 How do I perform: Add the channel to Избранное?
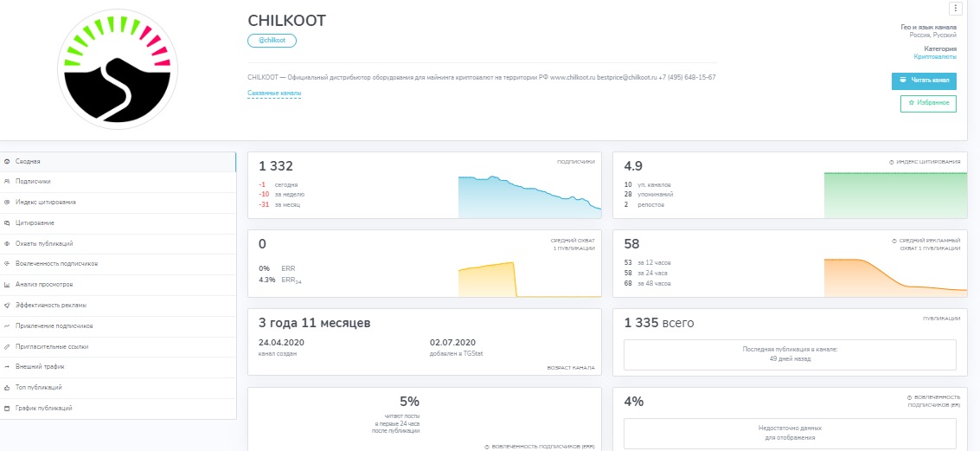(x=928, y=103)
